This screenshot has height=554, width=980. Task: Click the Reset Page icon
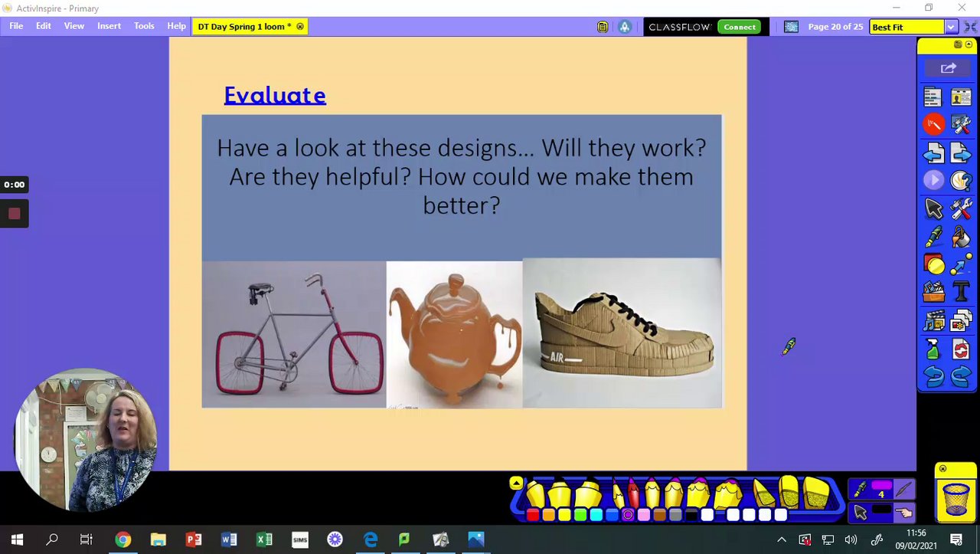click(961, 349)
